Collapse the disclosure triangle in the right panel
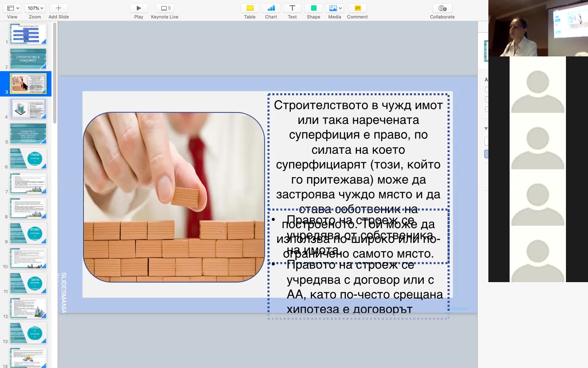588x368 pixels. (x=486, y=128)
